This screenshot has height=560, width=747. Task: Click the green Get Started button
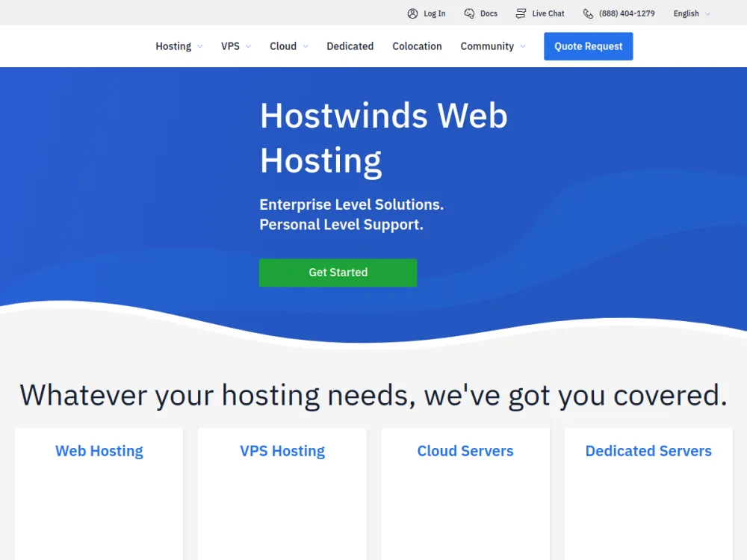338,273
